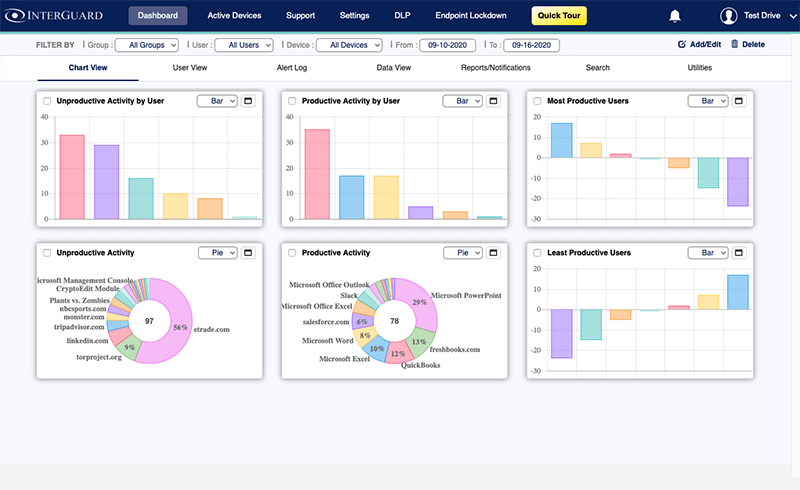Click the etrade.com 56% pie slice
The height and width of the screenshot is (490, 800).
[179, 327]
